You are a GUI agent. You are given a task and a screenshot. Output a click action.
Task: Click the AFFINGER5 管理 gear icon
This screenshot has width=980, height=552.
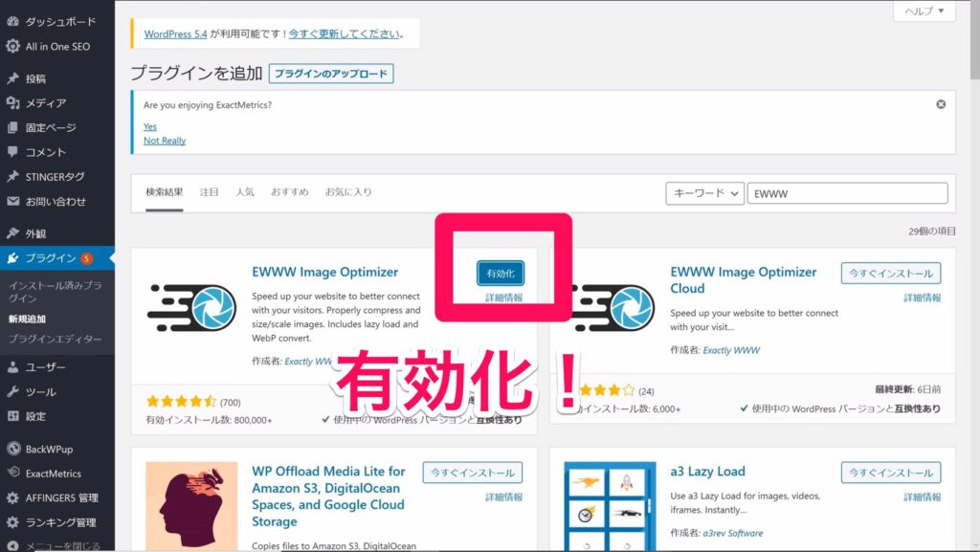[x=12, y=497]
